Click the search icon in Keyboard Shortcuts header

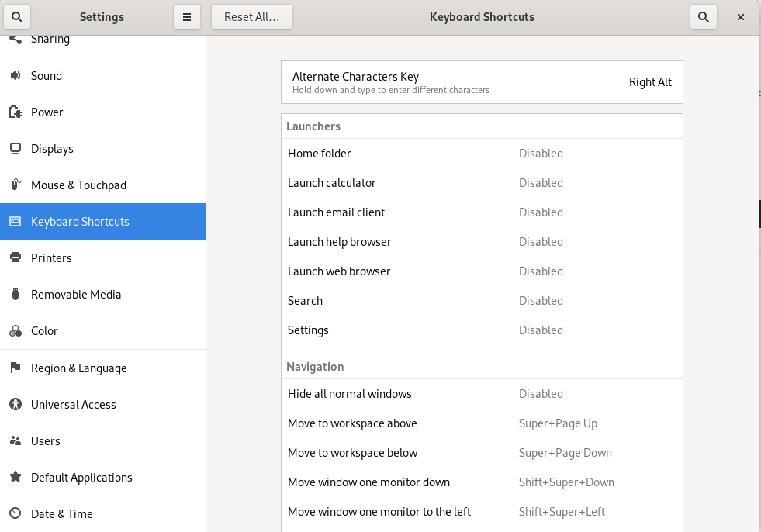[703, 17]
